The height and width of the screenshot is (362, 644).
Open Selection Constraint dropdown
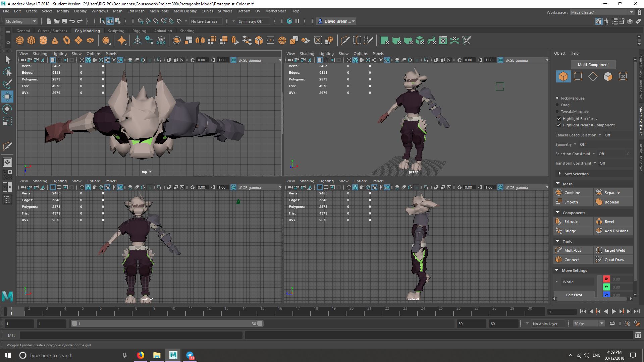594,154
